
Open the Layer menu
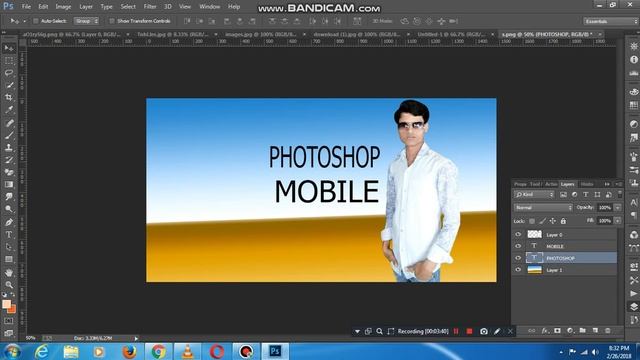coord(86,7)
